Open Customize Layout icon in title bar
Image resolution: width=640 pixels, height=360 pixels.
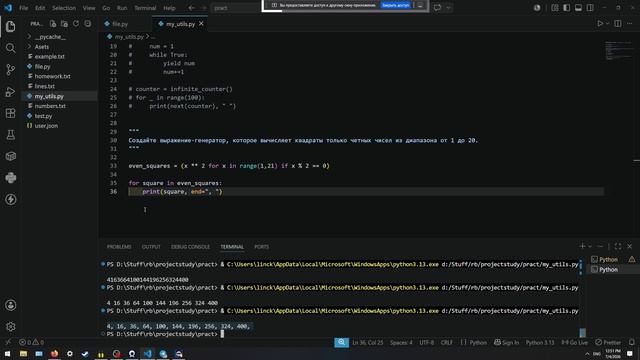click(x=555, y=7)
